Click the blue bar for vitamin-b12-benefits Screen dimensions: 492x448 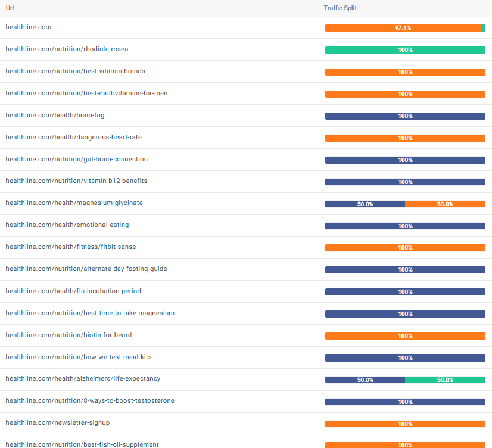405,182
